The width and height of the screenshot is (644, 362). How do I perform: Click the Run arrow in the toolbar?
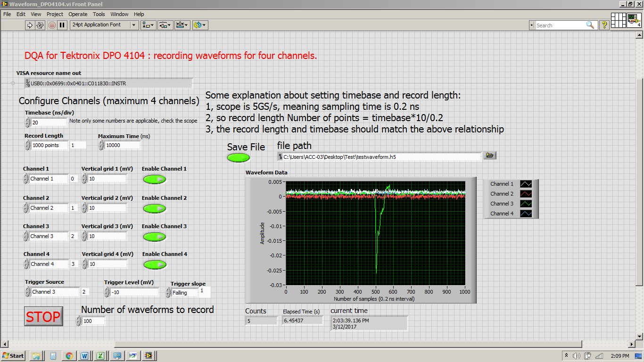pyautogui.click(x=30, y=25)
